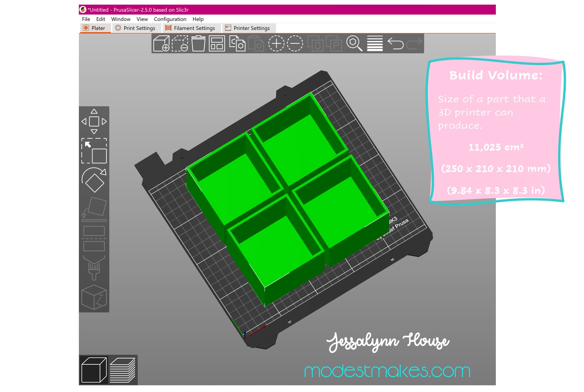Delete all objects with trash icon
The width and height of the screenshot is (584, 392).
(x=198, y=43)
